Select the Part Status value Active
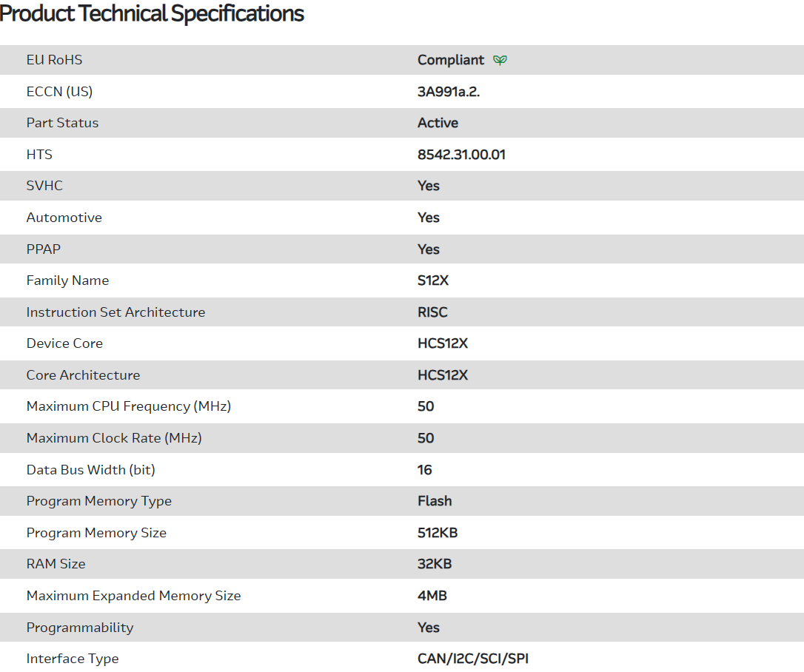 point(438,123)
